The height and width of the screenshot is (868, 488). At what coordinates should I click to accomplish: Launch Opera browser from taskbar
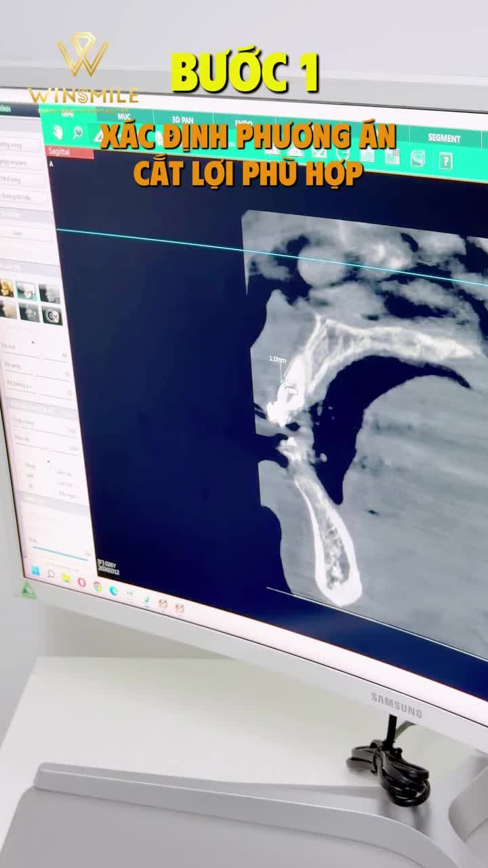[82, 582]
